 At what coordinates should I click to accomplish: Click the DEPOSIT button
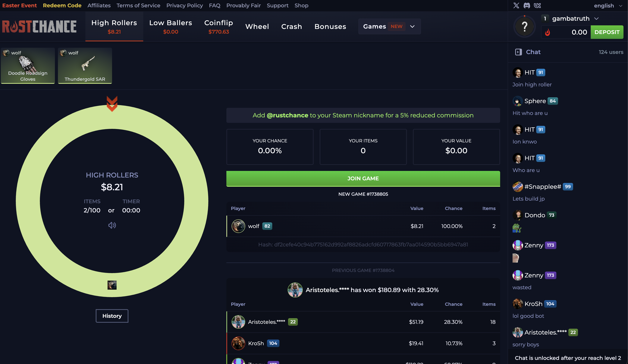pyautogui.click(x=607, y=32)
